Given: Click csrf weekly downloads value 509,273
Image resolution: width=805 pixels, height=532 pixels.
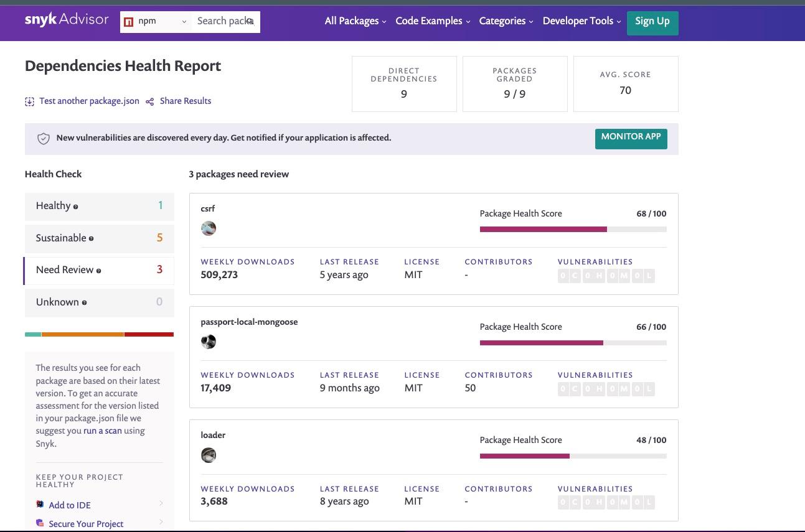Looking at the screenshot, I should click(x=219, y=274).
